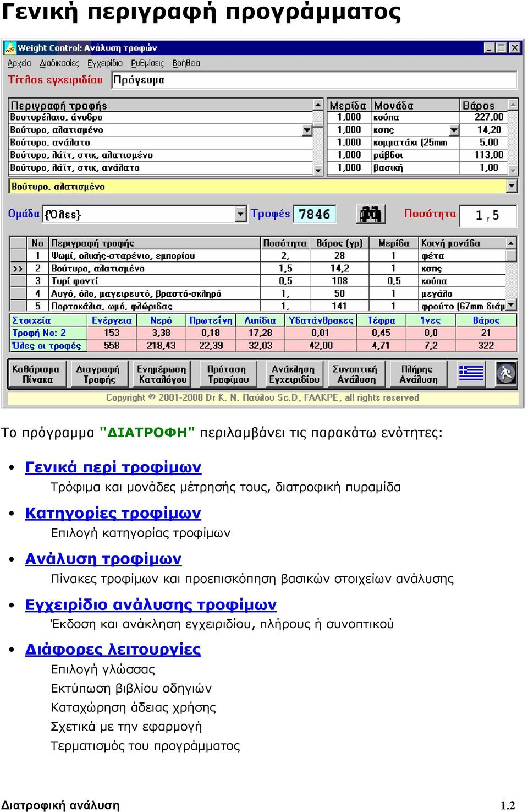Image resolution: width=528 pixels, height=812 pixels.
Task: Select the ράβδοι unit row
Action: (x=416, y=155)
